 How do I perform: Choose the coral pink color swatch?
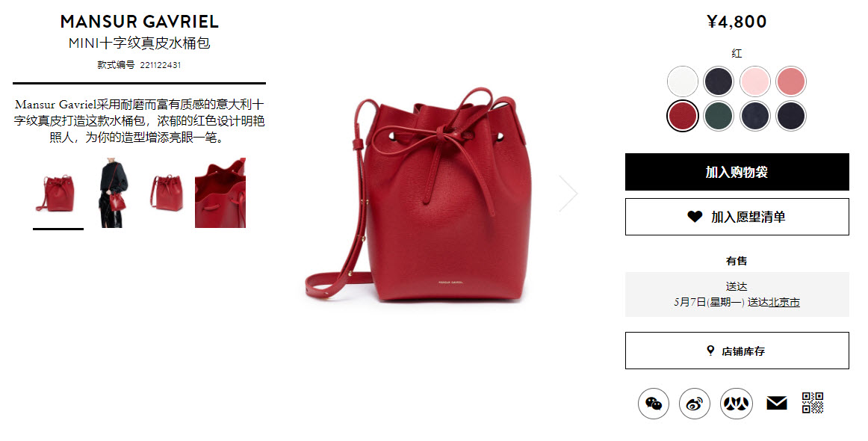pos(790,81)
